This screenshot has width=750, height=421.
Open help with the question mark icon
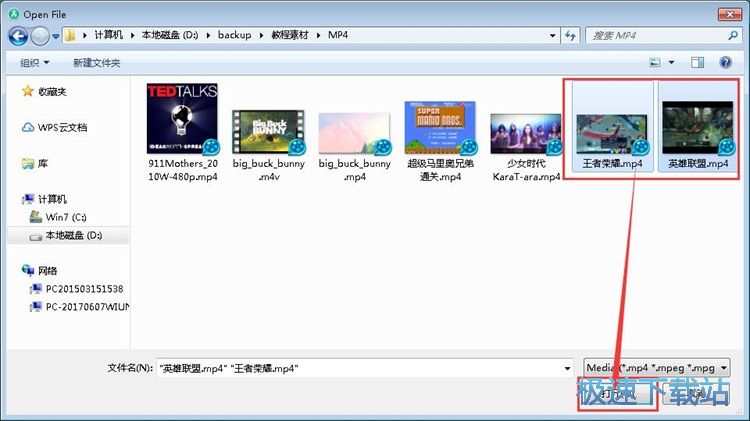coord(726,62)
